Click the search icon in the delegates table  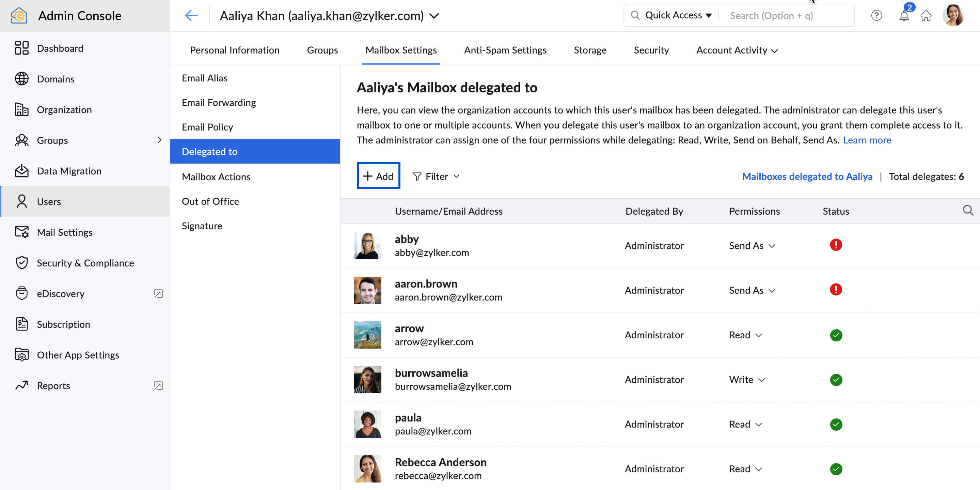[x=968, y=210]
